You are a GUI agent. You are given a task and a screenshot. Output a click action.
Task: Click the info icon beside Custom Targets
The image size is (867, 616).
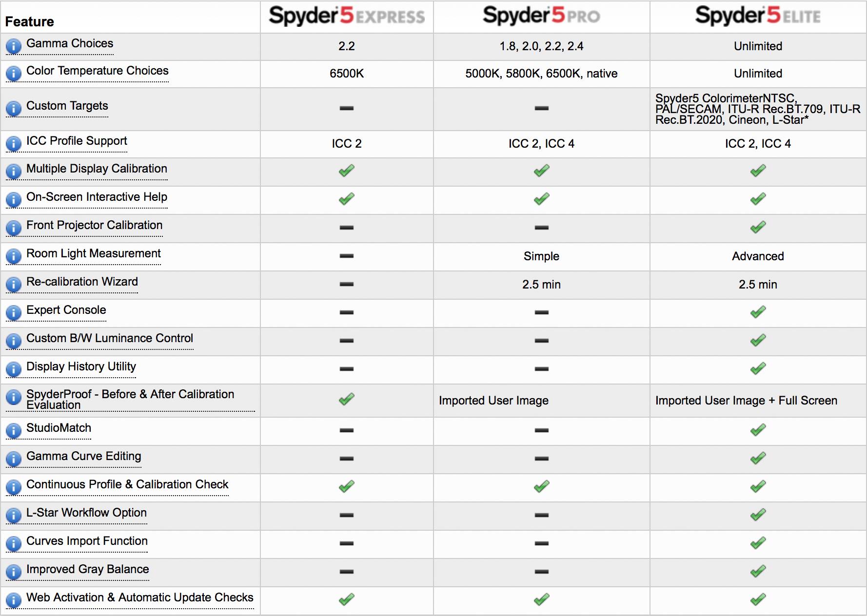13,108
